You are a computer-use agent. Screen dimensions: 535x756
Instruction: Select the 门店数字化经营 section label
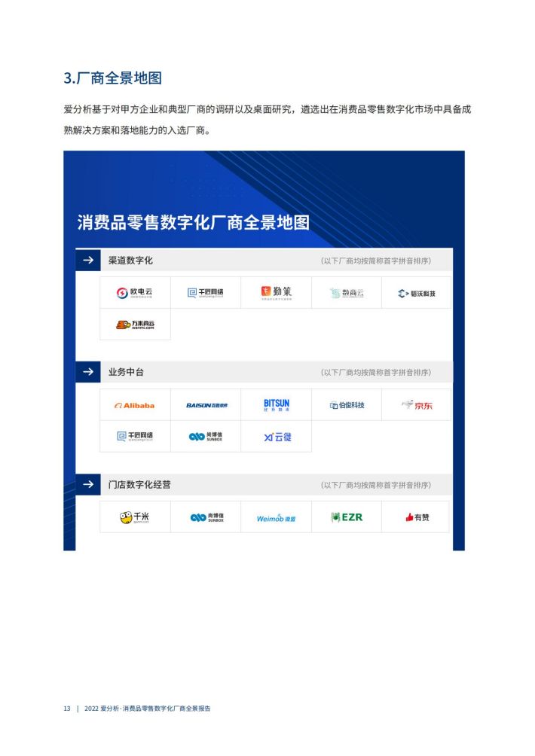click(x=139, y=485)
